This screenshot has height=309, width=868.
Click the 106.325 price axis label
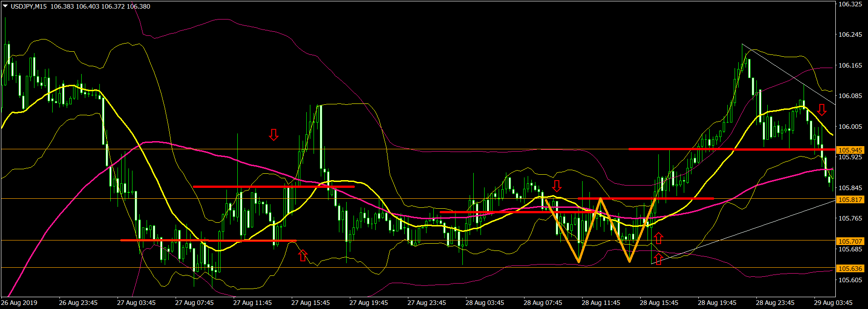click(x=850, y=4)
